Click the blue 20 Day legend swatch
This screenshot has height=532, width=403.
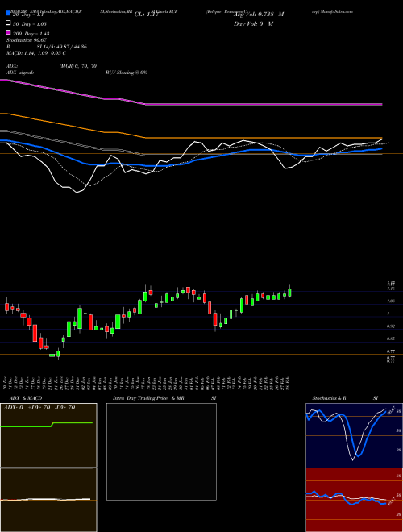(x=8, y=15)
